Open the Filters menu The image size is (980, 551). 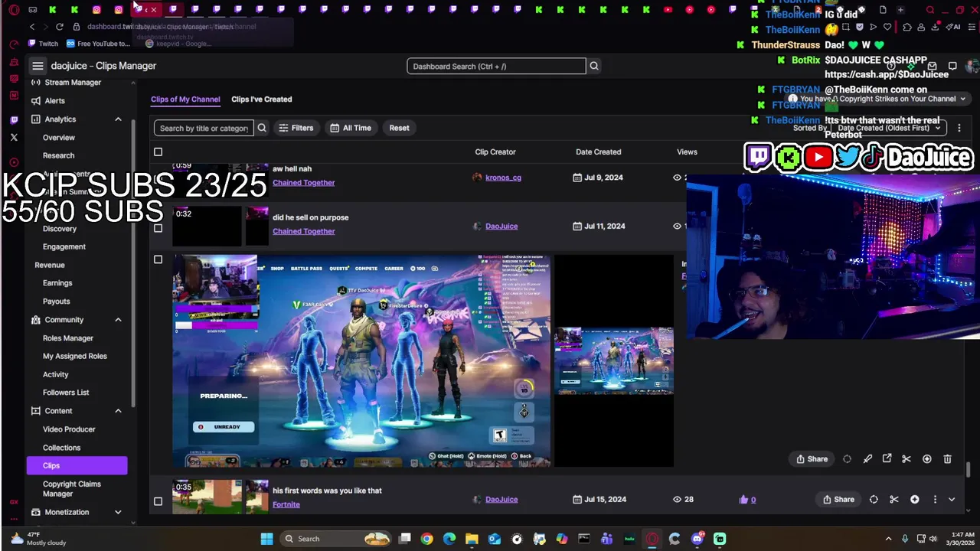pyautogui.click(x=296, y=128)
